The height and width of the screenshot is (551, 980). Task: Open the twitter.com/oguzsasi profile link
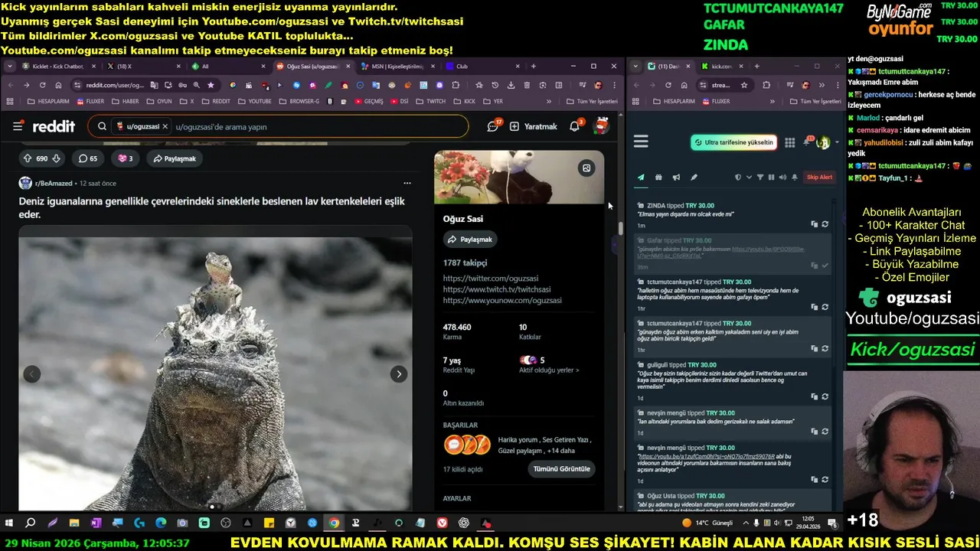[490, 279]
